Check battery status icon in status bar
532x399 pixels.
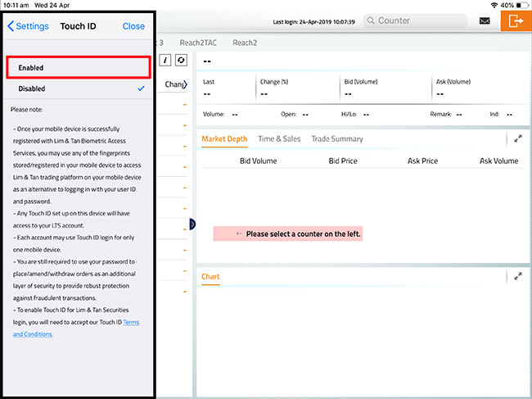point(521,5)
